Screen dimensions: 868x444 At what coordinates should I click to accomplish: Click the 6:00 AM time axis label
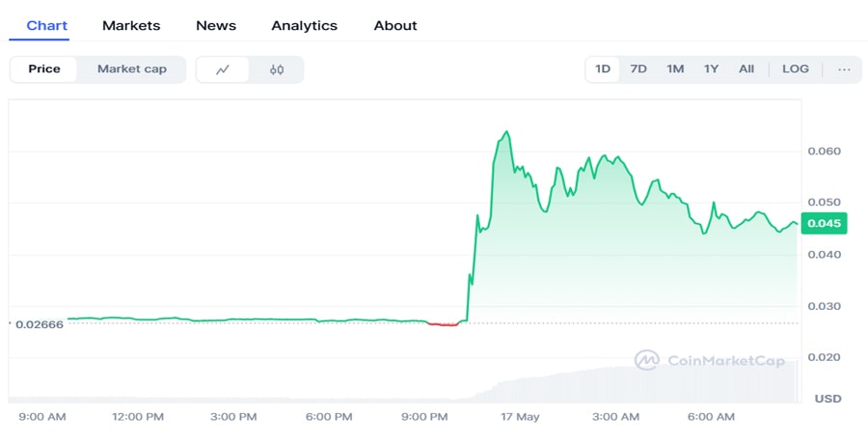click(x=711, y=417)
